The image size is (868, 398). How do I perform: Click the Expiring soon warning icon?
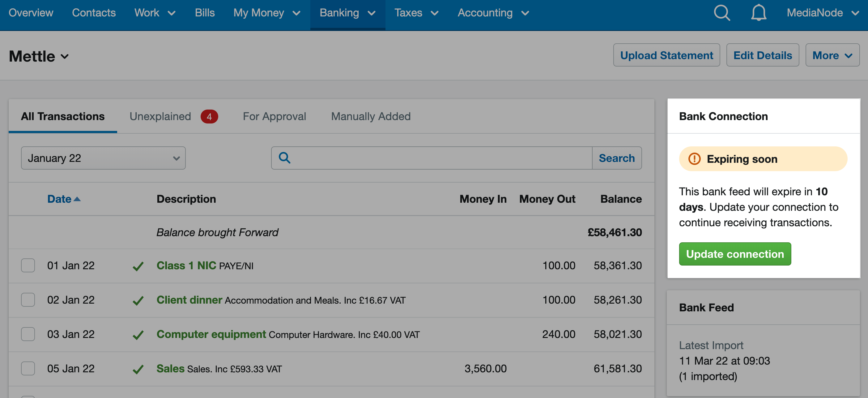pyautogui.click(x=694, y=158)
